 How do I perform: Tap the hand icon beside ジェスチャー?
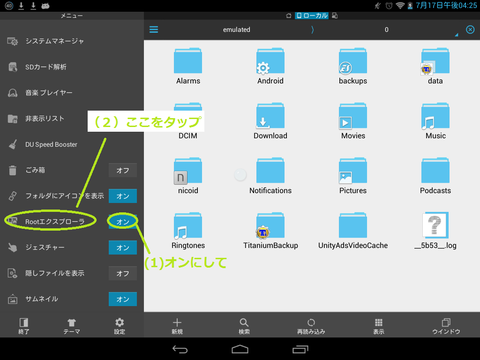tap(13, 248)
